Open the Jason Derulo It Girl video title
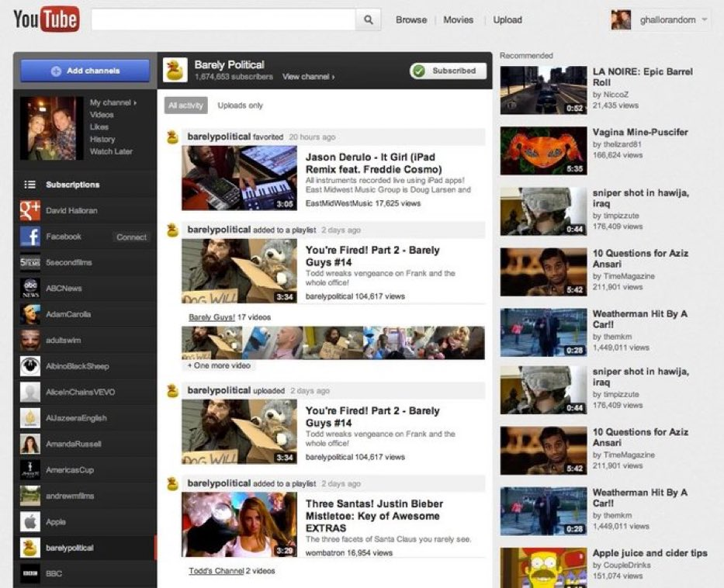This screenshot has width=724, height=588. click(x=373, y=163)
